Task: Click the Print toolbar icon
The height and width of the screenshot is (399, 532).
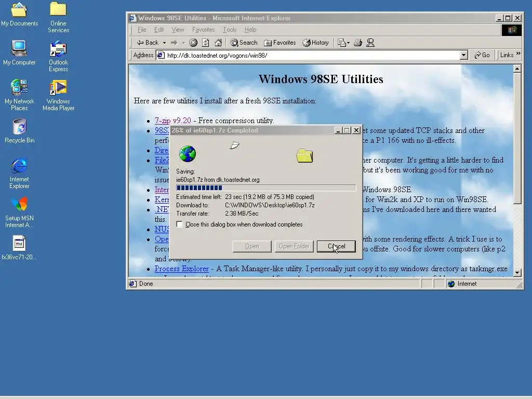Action: 357,43
